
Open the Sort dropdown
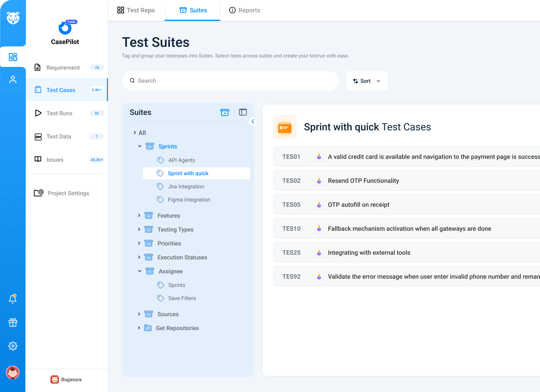[x=367, y=81]
